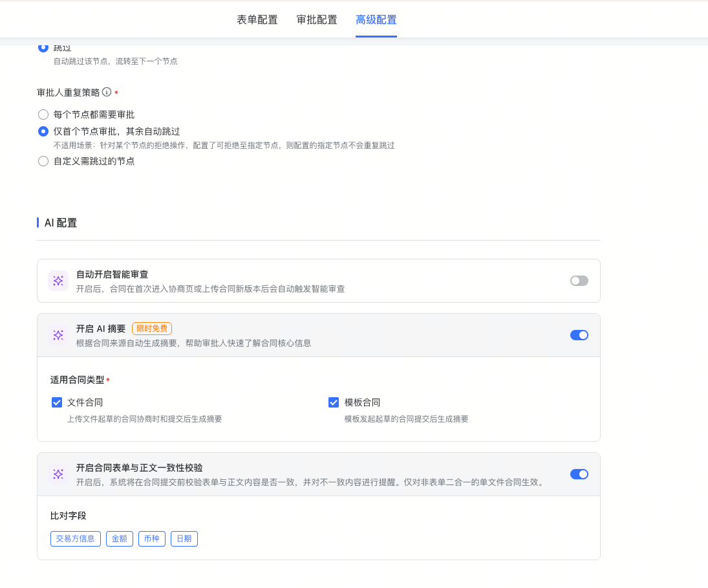Click the 不适用场景 description text
Image resolution: width=708 pixels, height=588 pixels.
click(224, 146)
